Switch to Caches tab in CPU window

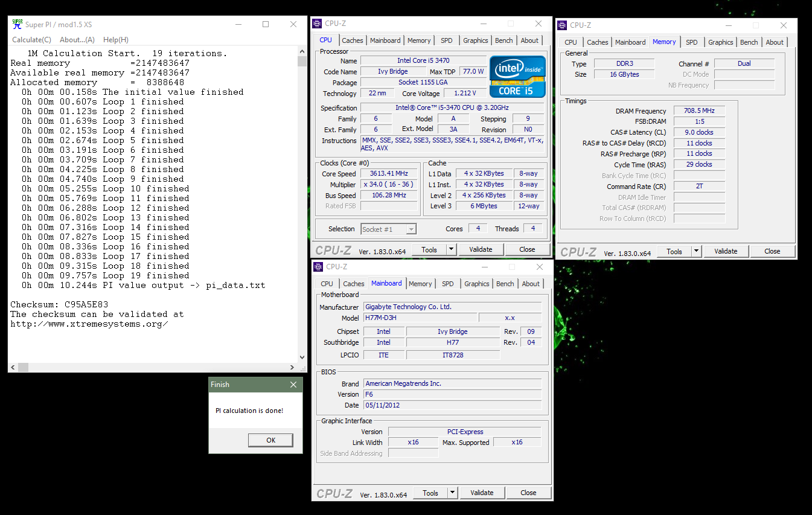353,40
